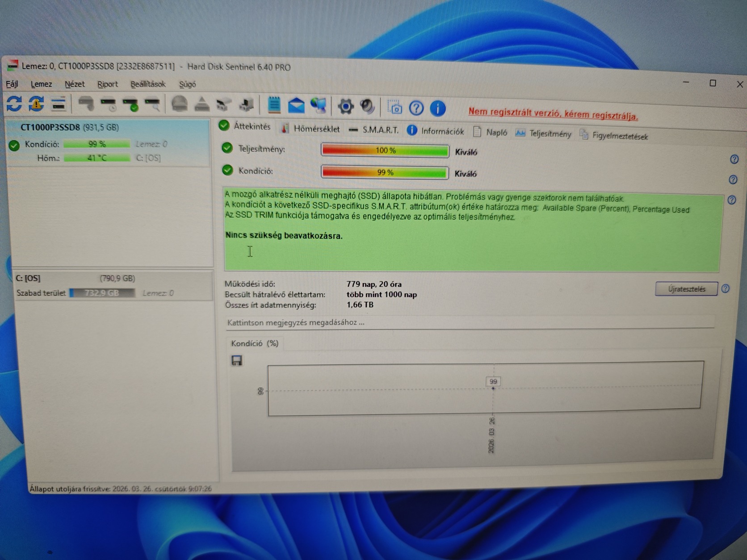Click the 'Állapot utoljára frissítve' status bar text
This screenshot has width=747, height=560.
pos(121,489)
